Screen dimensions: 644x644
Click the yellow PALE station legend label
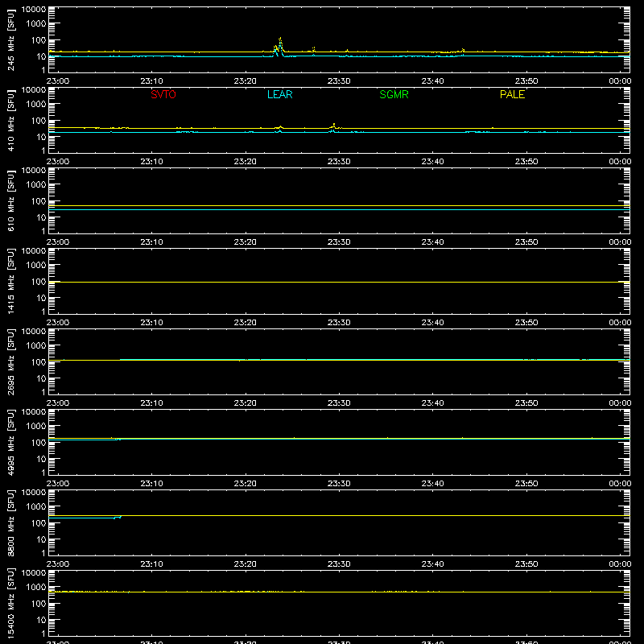(x=512, y=94)
